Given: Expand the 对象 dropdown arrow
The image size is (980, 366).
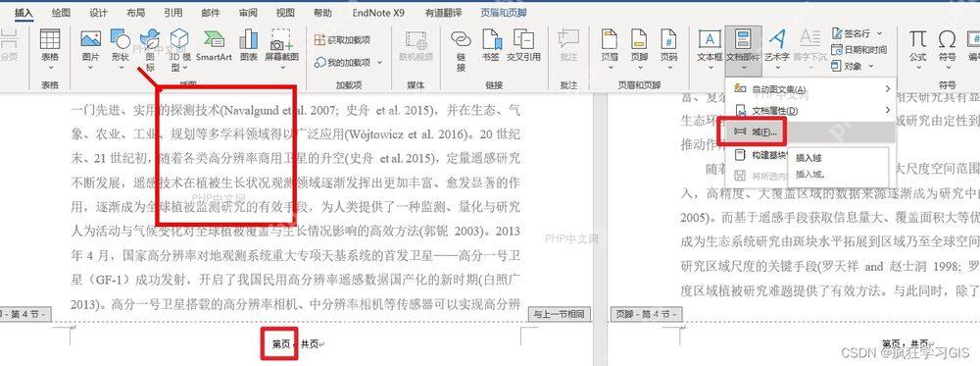Looking at the screenshot, I should click(x=869, y=66).
